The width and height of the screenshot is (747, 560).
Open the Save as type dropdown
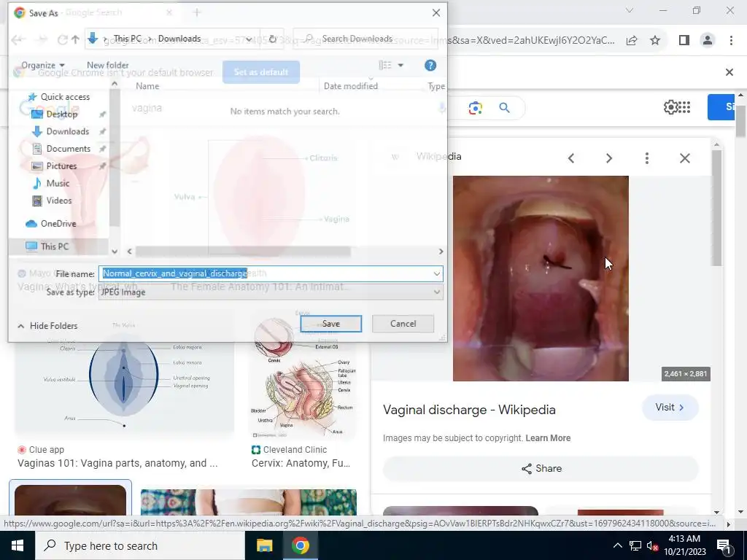click(x=271, y=292)
